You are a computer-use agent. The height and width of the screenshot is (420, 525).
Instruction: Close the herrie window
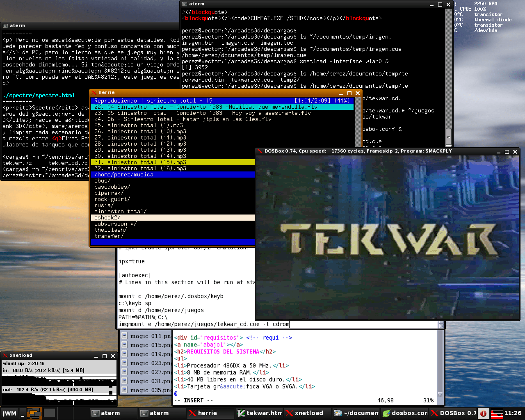358,93
